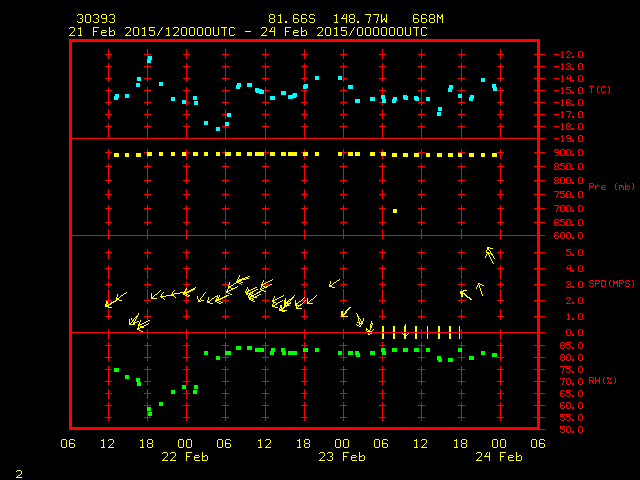This screenshot has height=480, width=640.
Task: Click the 800.0 pressure tick value
Action: point(568,180)
